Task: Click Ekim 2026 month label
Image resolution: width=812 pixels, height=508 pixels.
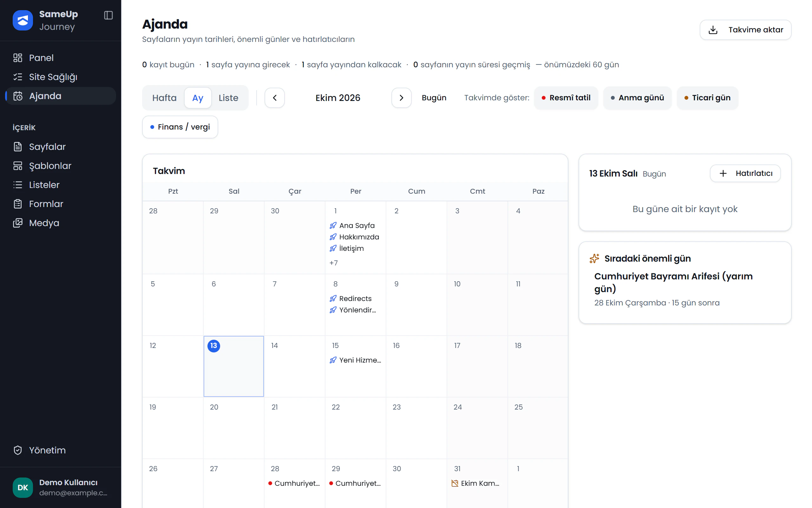Action: (338, 98)
